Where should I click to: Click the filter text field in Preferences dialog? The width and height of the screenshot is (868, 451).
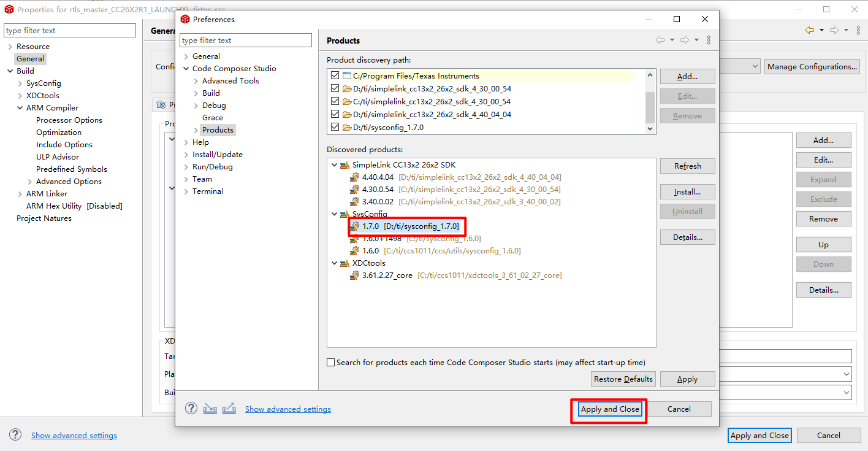tap(246, 40)
